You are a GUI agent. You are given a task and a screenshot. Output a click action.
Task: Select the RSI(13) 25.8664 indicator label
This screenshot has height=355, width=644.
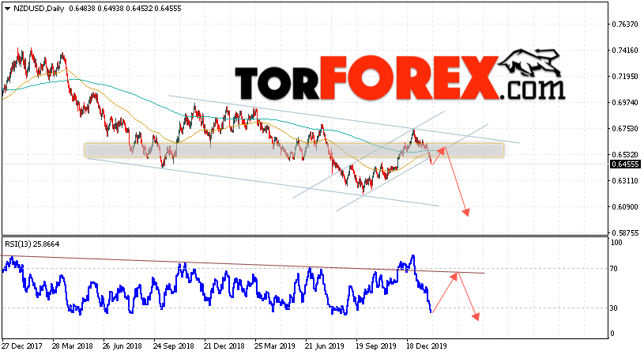[32, 244]
